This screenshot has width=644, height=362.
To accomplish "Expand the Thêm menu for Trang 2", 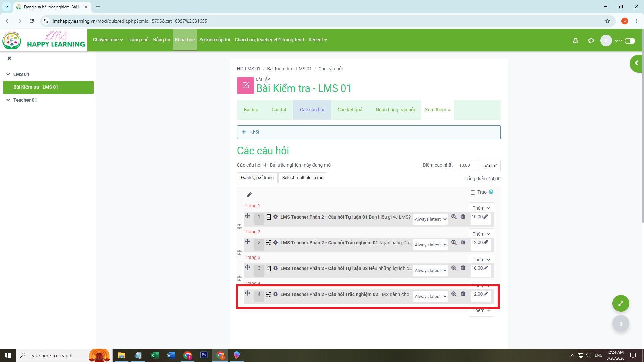I will [x=481, y=234].
